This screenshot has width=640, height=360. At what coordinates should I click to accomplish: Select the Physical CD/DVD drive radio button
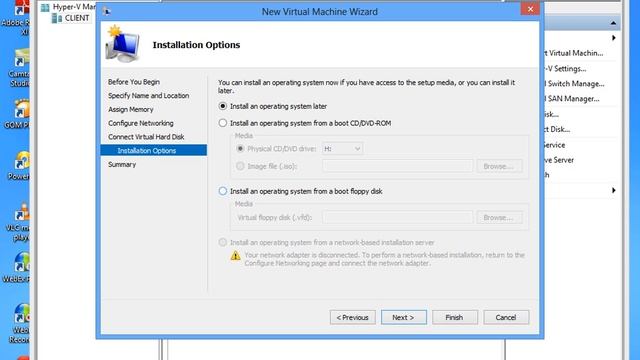tap(240, 149)
